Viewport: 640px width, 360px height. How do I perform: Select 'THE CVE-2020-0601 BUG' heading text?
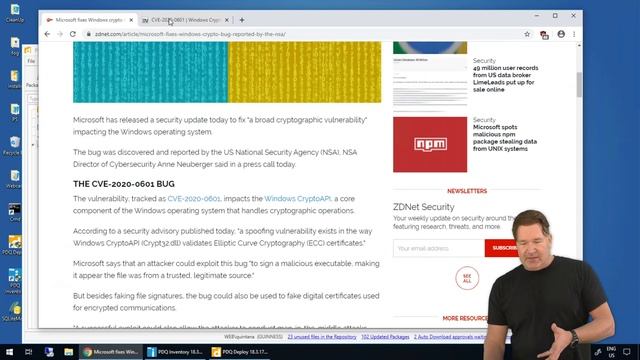(x=124, y=184)
